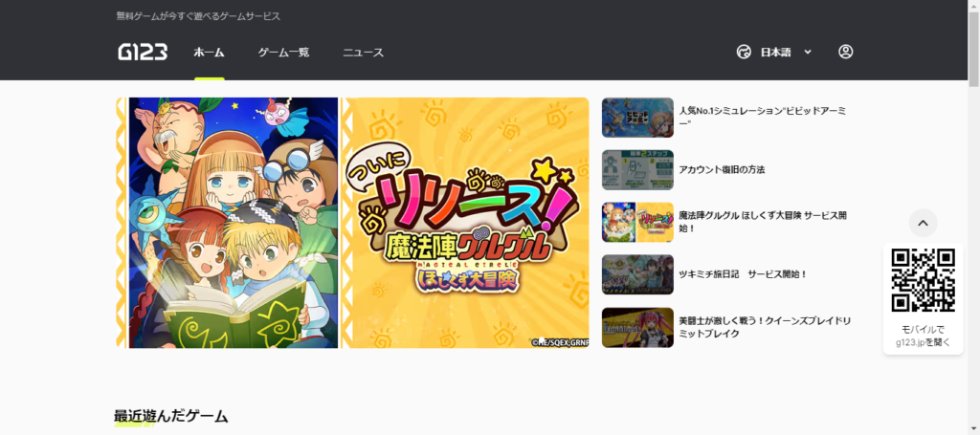This screenshot has height=435, width=980.
Task: Open ビビッドアーミー news thumbnail
Action: [637, 118]
